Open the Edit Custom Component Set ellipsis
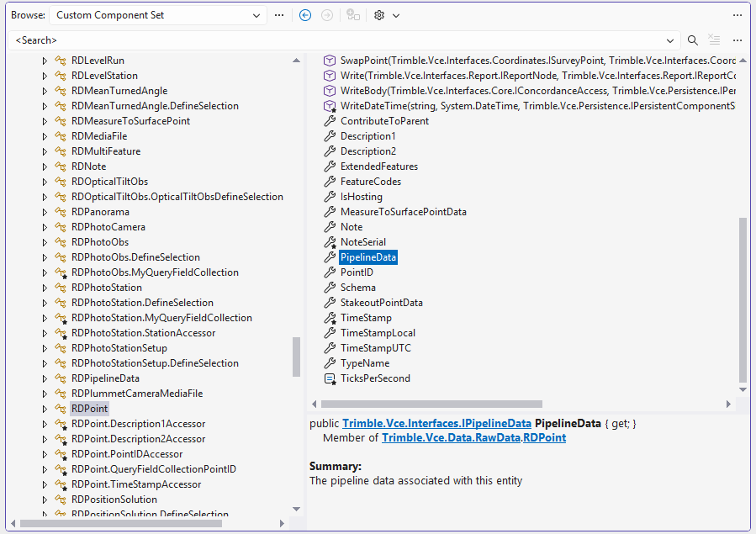The width and height of the screenshot is (756, 534). click(x=279, y=15)
